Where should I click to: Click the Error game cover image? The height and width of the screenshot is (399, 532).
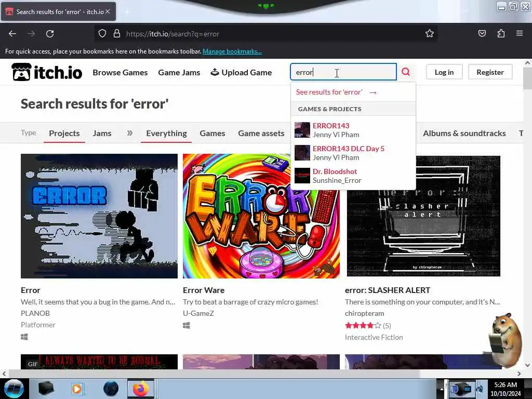coord(99,216)
